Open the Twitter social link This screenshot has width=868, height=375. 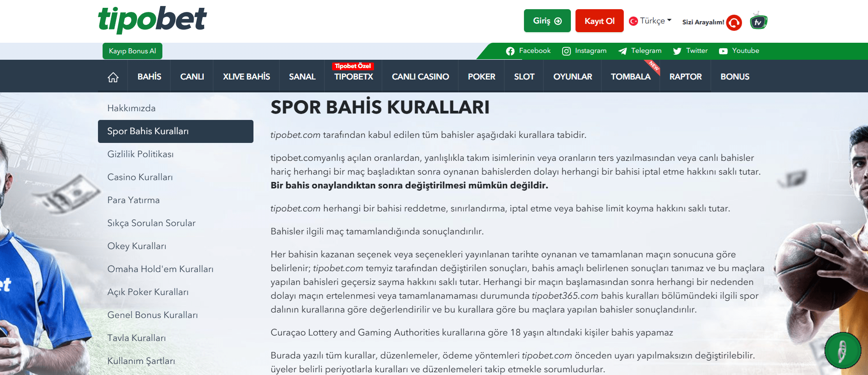pyautogui.click(x=690, y=51)
